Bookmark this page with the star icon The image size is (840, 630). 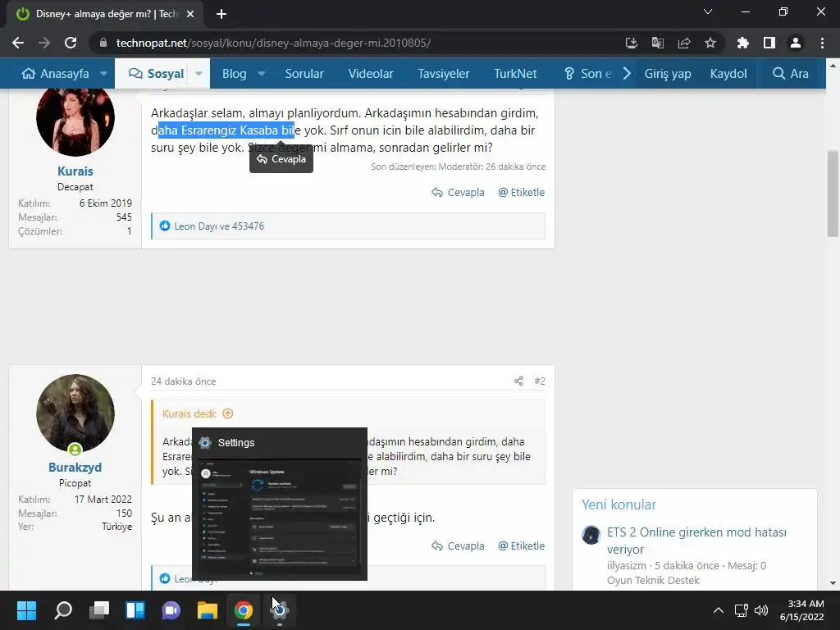click(710, 43)
